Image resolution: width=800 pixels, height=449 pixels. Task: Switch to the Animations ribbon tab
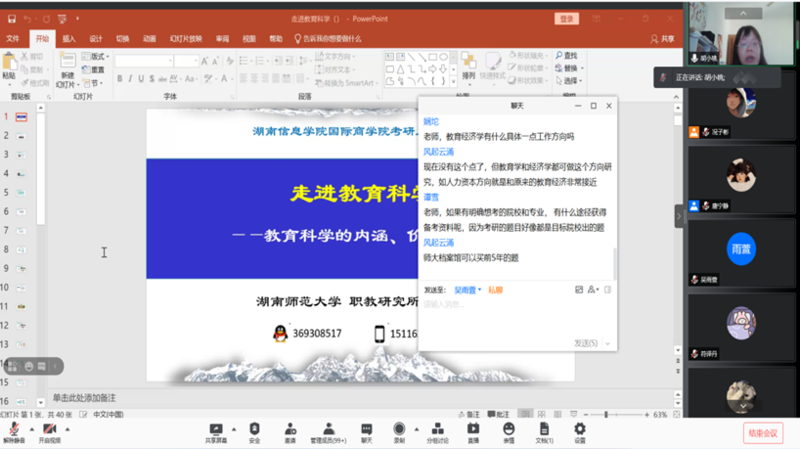point(149,39)
